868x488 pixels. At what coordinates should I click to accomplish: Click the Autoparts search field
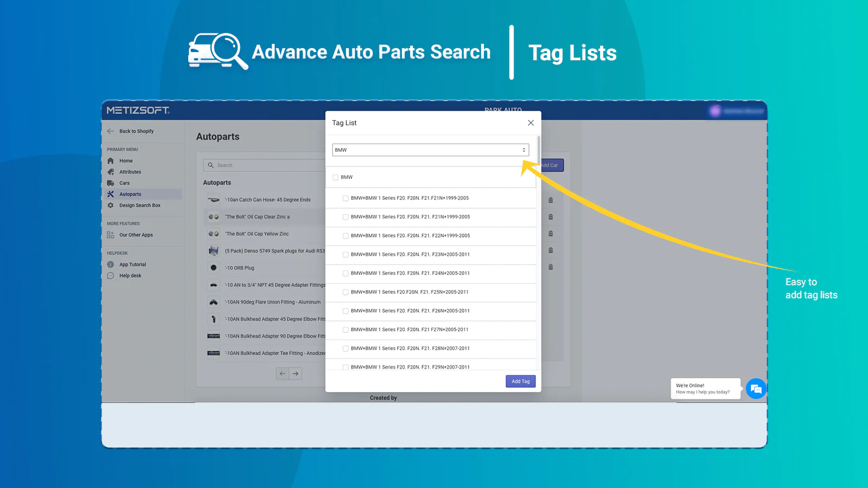pyautogui.click(x=265, y=165)
